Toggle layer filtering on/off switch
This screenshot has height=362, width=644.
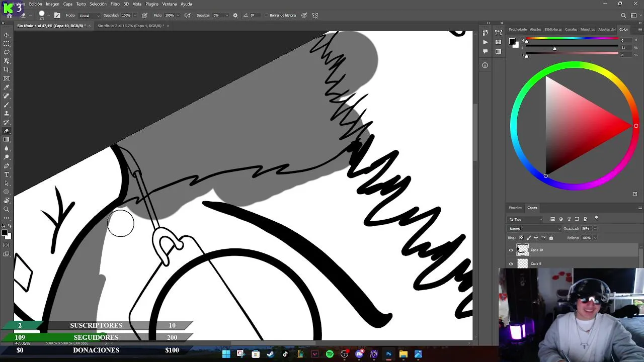click(x=596, y=219)
